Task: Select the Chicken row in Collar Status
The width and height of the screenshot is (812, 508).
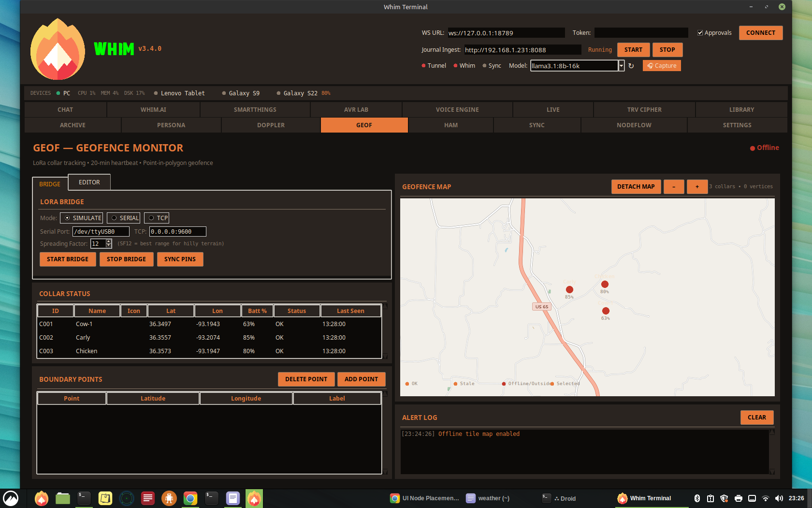Action: [209, 351]
